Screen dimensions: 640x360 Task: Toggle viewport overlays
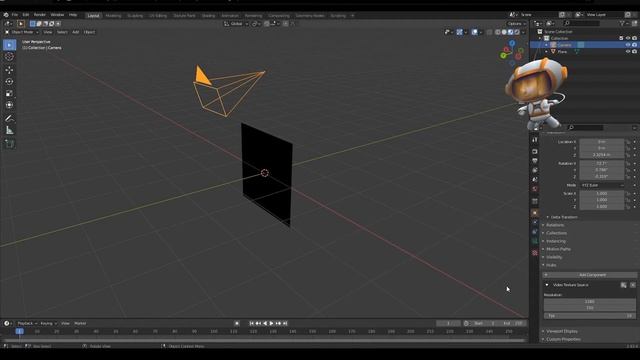click(474, 32)
